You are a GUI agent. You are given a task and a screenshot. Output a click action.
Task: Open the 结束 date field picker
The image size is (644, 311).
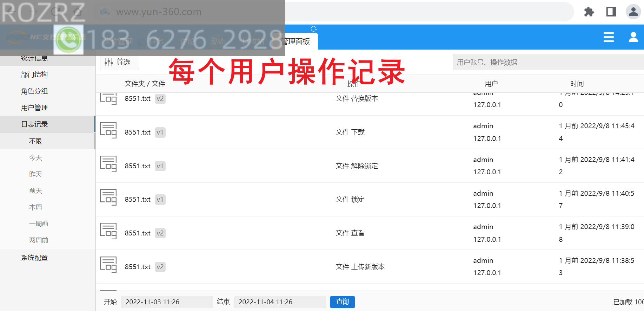pos(280,302)
